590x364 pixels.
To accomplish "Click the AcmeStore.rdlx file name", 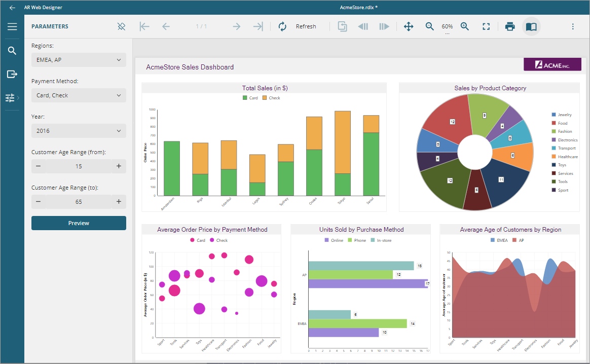I will pos(358,8).
